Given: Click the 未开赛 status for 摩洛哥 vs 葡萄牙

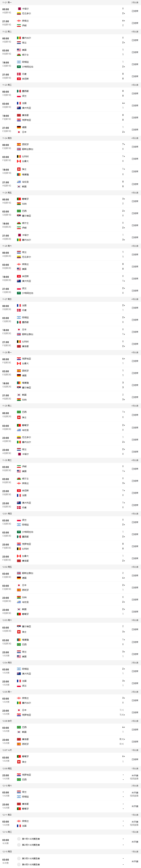Looking at the screenshot, I should [135, 806].
